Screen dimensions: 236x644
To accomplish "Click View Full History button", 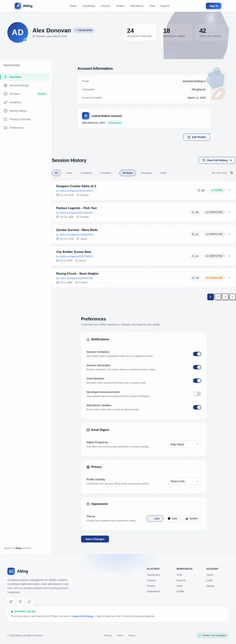I will click(217, 160).
